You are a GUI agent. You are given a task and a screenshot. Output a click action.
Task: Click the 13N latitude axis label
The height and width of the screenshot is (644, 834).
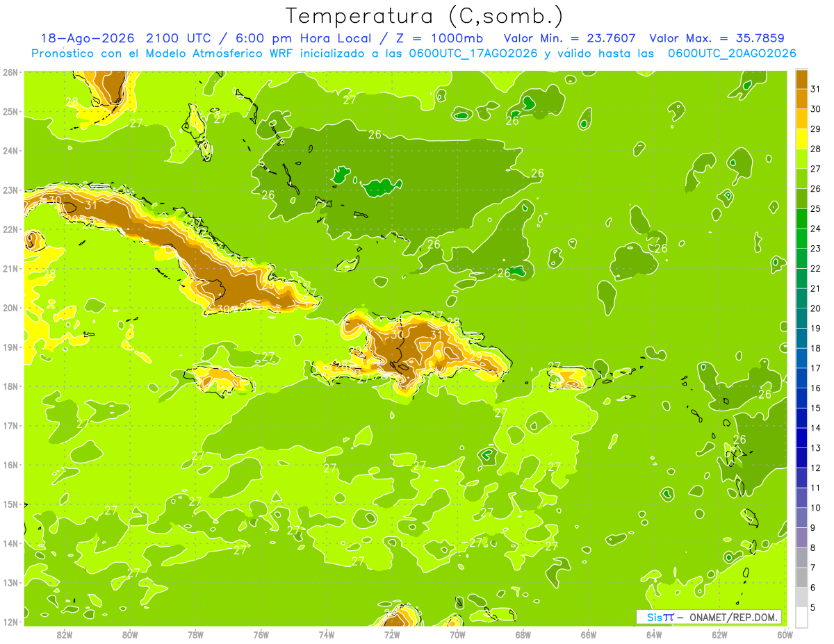pos(10,582)
